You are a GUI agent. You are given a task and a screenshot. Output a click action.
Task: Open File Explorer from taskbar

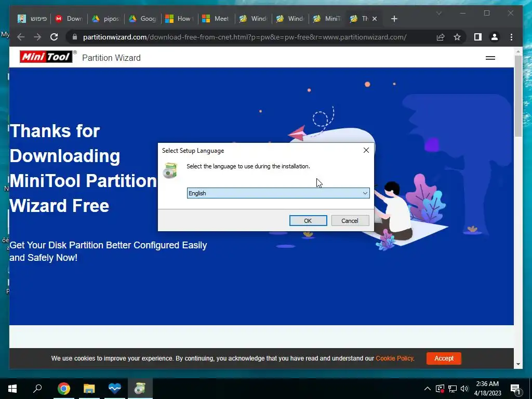pyautogui.click(x=89, y=389)
